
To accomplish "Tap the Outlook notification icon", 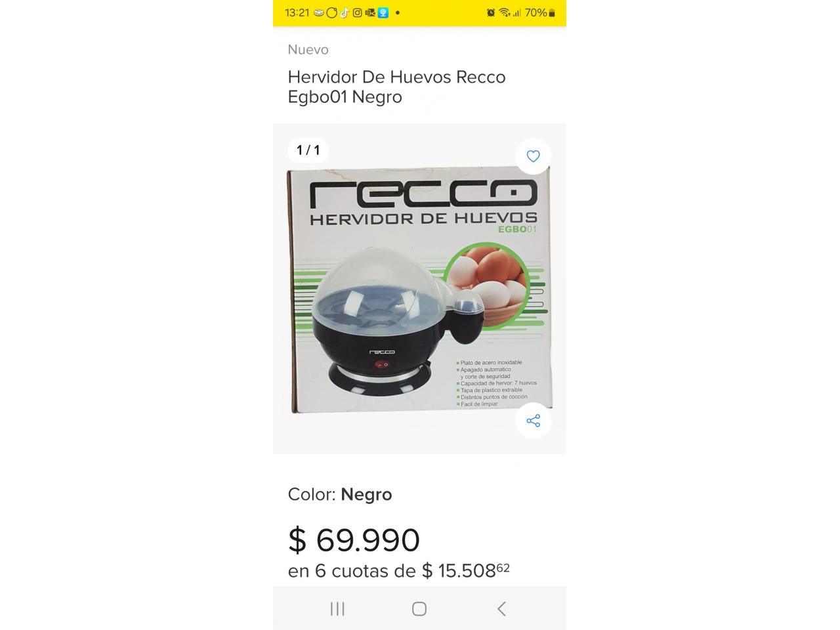I will tap(370, 12).
